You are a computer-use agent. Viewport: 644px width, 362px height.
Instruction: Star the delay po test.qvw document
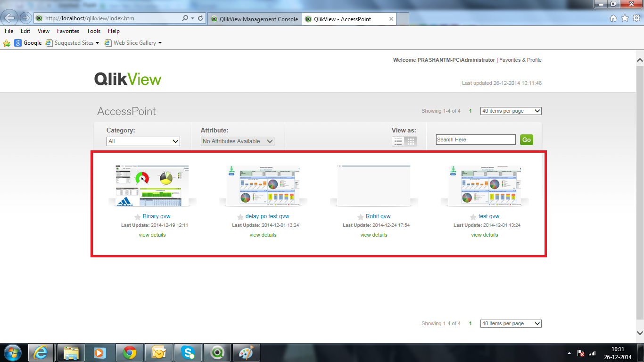(x=240, y=217)
